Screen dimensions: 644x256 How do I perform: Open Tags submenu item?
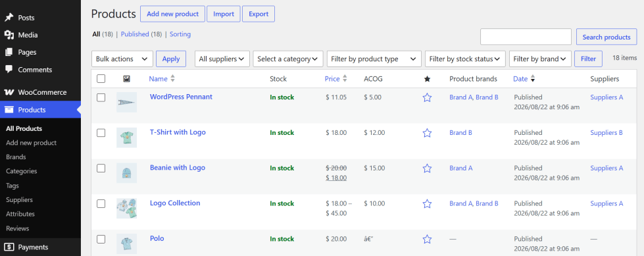point(12,186)
